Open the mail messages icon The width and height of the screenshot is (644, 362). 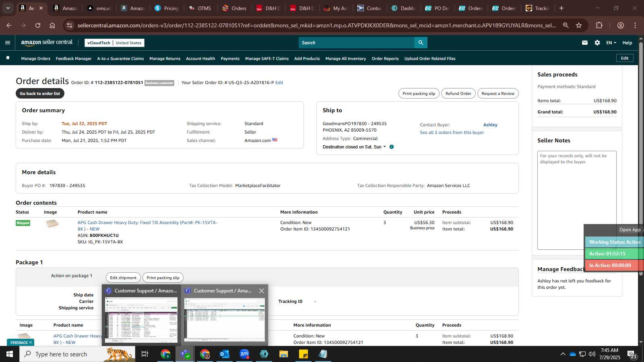pyautogui.click(x=585, y=43)
